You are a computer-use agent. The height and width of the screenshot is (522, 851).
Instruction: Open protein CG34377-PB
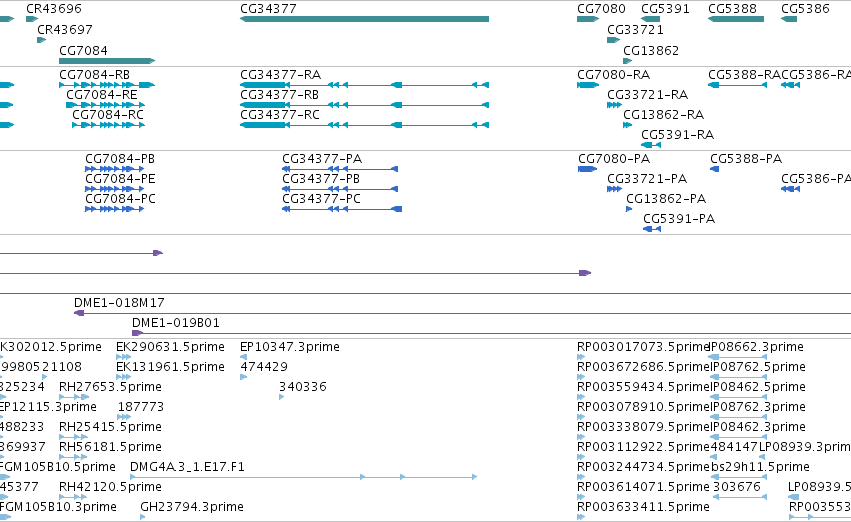tap(321, 179)
